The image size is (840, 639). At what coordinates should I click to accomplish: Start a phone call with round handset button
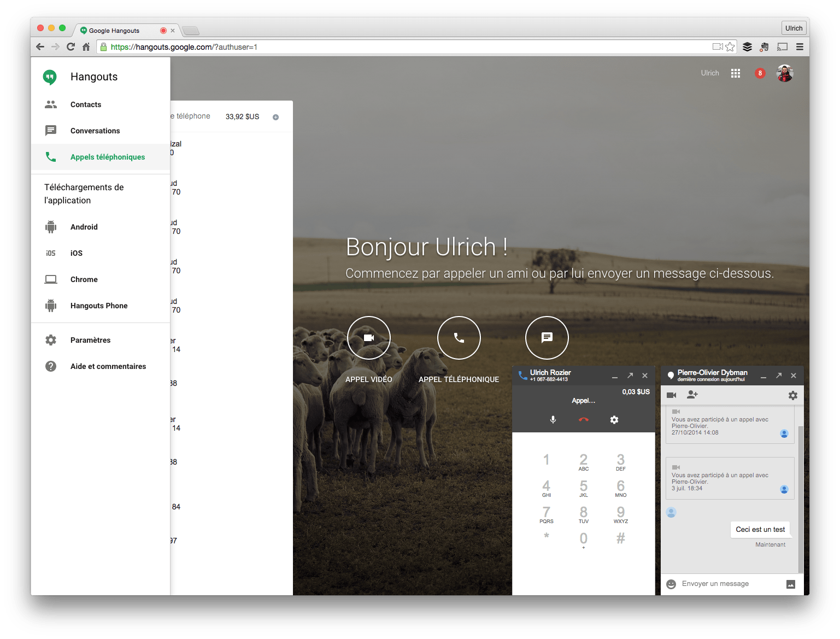tap(459, 338)
